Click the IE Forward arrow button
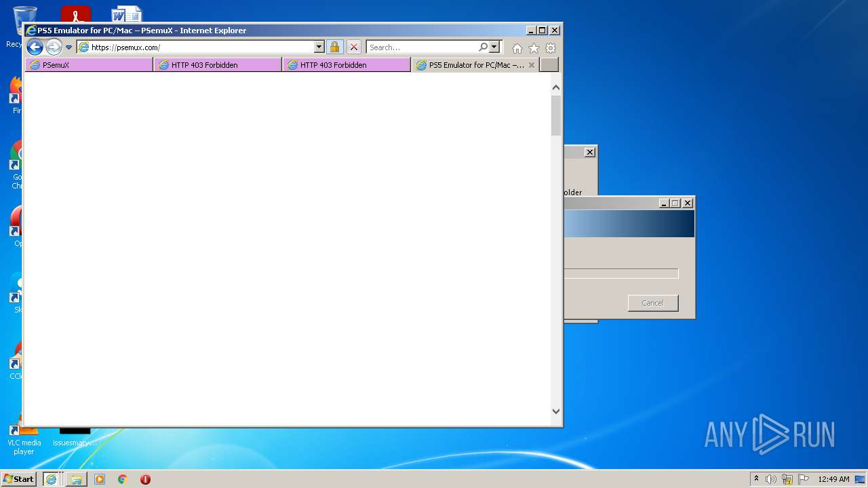 click(54, 47)
